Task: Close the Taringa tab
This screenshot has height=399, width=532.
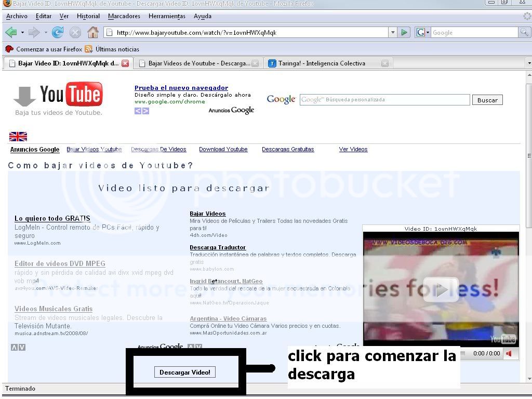Action: (x=385, y=63)
